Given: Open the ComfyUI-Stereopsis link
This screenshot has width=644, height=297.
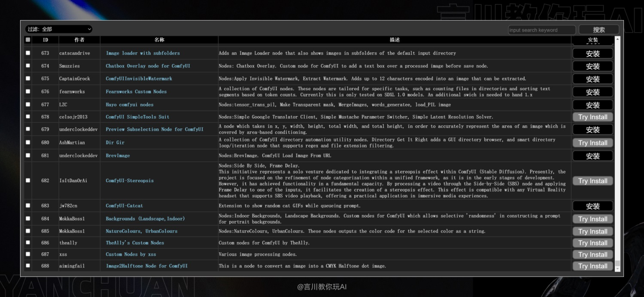Looking at the screenshot, I should [x=130, y=181].
